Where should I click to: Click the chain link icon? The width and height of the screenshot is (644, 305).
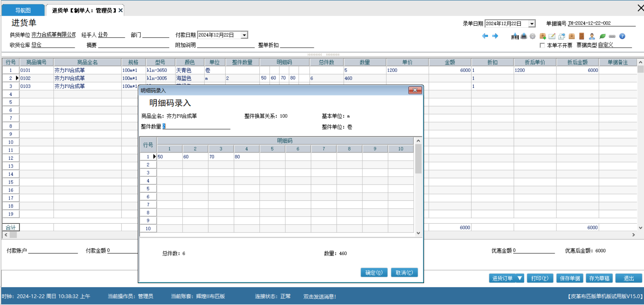click(612, 36)
